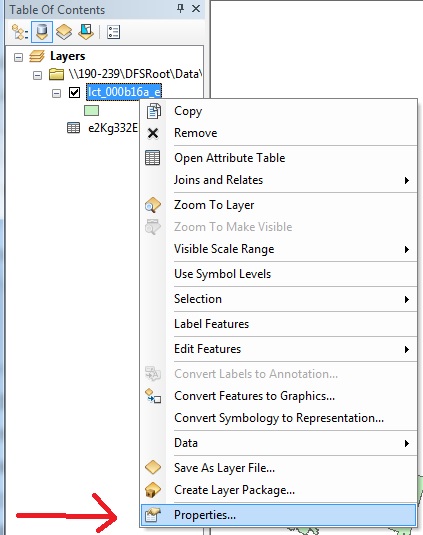Toggle visibility checkbox for lct_000b16a_e layer
This screenshot has width=423, height=535.
tap(74, 92)
